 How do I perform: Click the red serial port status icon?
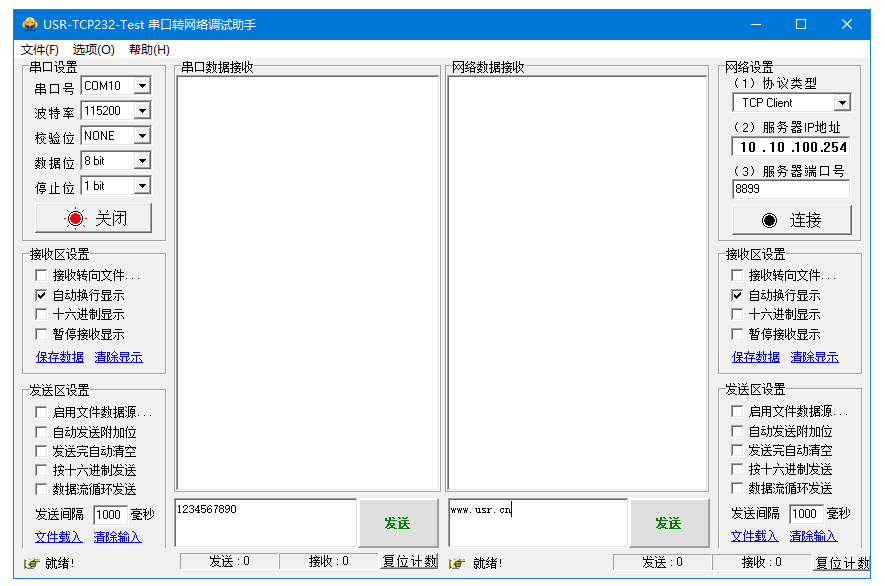coord(76,219)
